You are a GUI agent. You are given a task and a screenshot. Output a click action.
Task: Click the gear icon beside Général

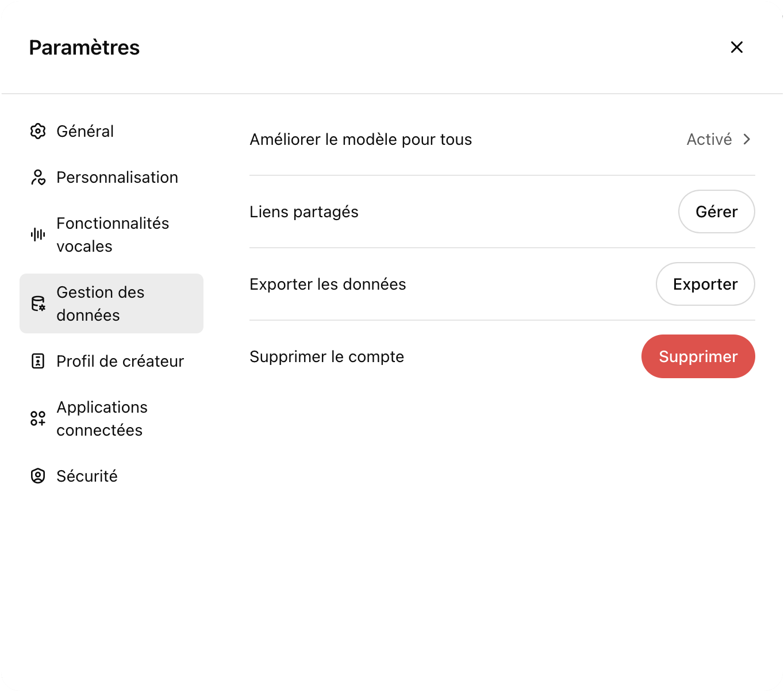tap(38, 131)
